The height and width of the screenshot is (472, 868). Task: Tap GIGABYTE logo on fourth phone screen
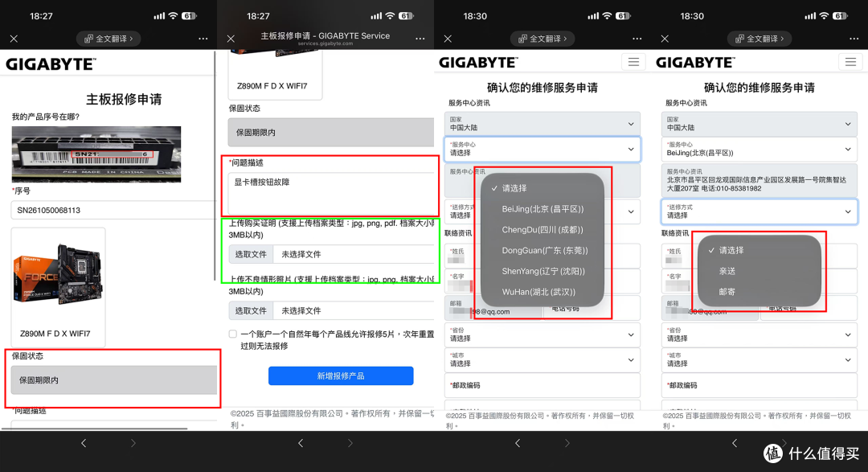click(696, 63)
